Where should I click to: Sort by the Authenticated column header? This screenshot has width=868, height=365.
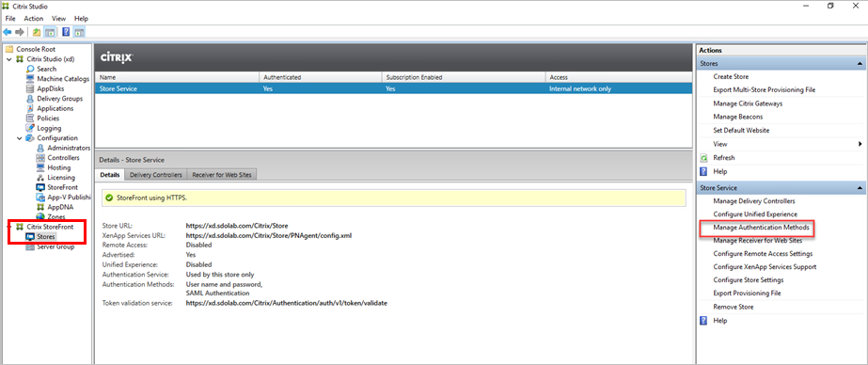click(x=321, y=77)
